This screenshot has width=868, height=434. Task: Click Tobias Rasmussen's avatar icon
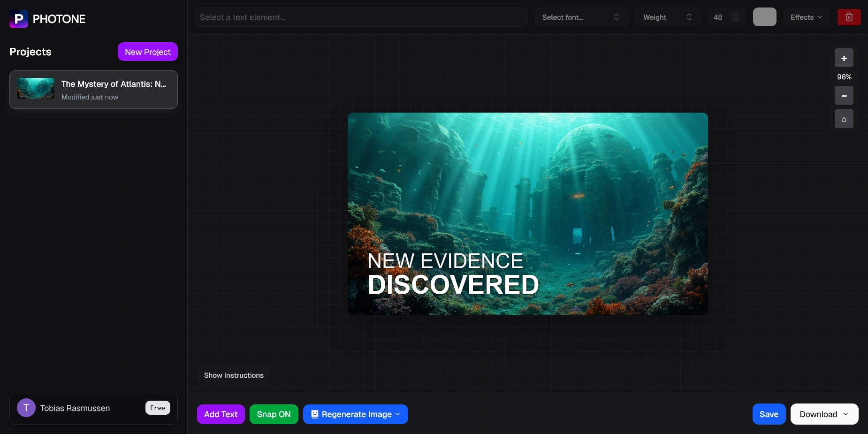pos(26,408)
